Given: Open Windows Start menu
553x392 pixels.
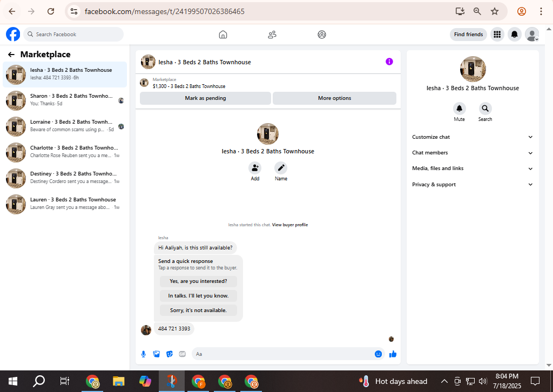Looking at the screenshot, I should 13,381.
